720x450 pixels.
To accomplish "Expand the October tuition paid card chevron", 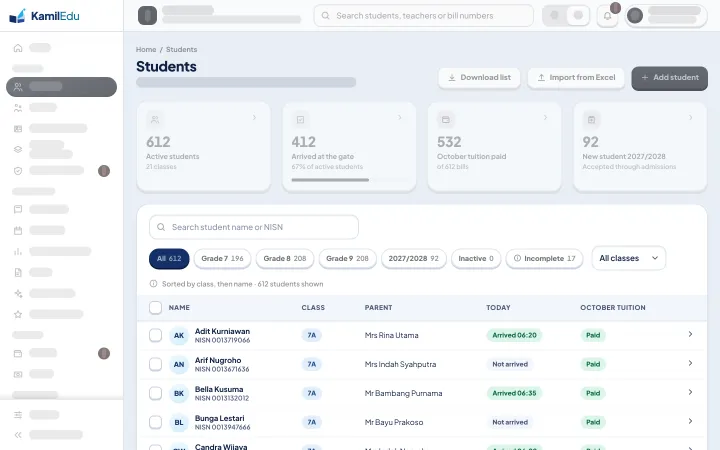I will point(545,118).
